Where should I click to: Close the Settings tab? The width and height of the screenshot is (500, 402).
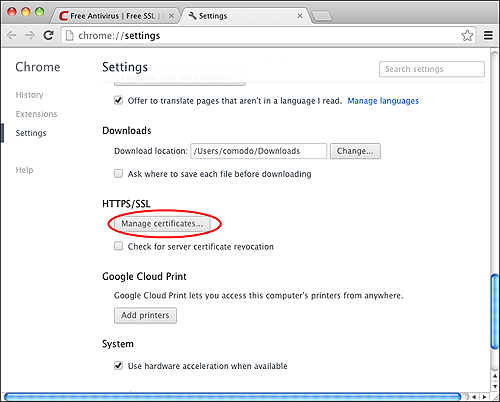(300, 16)
